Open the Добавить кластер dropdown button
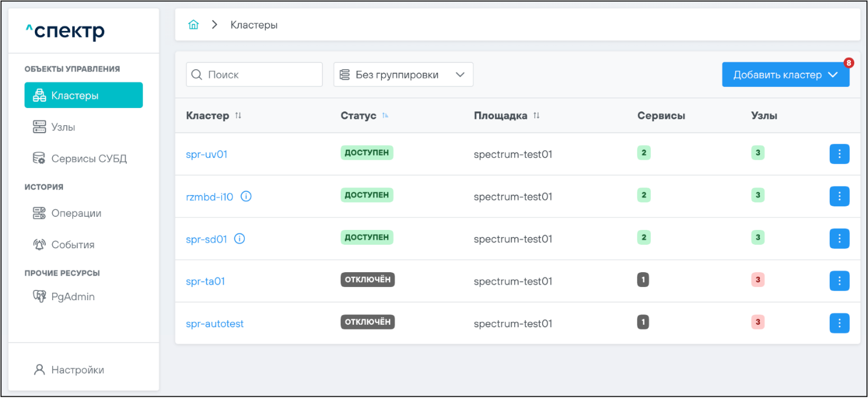868x398 pixels. click(785, 75)
